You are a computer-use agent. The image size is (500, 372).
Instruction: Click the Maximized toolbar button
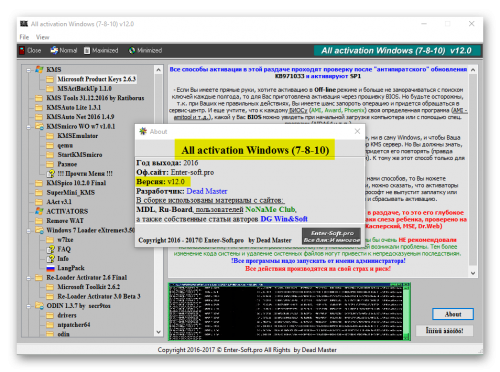tap(101, 51)
